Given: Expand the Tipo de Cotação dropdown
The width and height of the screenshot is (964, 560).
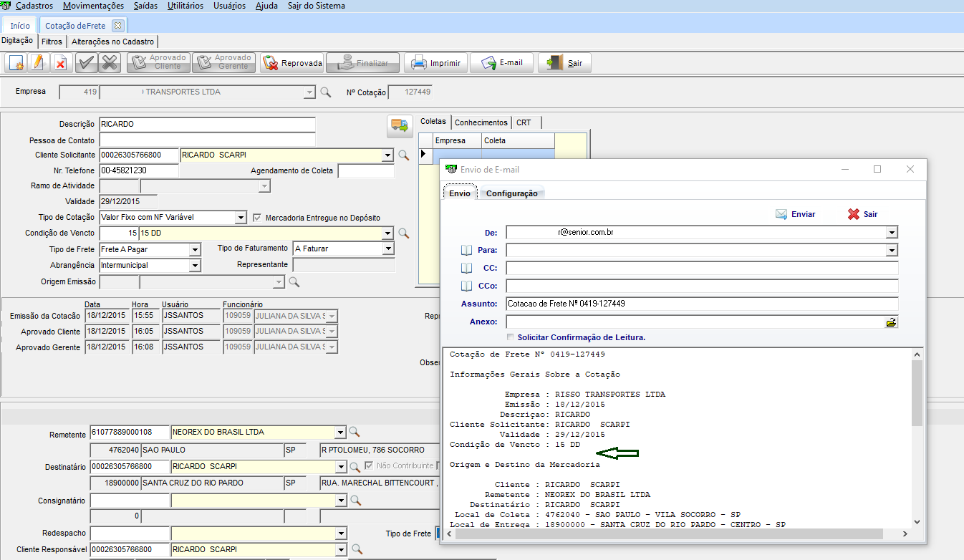Looking at the screenshot, I should point(241,218).
